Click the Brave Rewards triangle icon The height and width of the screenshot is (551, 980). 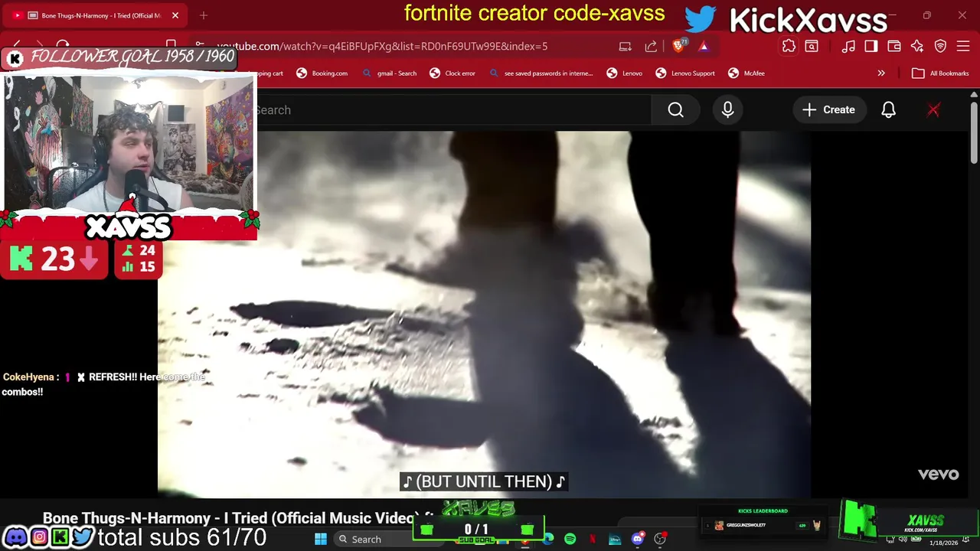pos(704,46)
